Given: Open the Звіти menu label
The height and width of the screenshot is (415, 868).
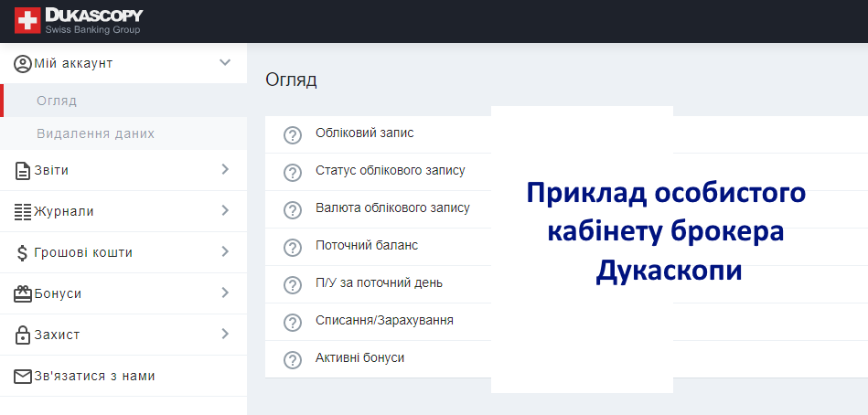Looking at the screenshot, I should pyautogui.click(x=51, y=170).
